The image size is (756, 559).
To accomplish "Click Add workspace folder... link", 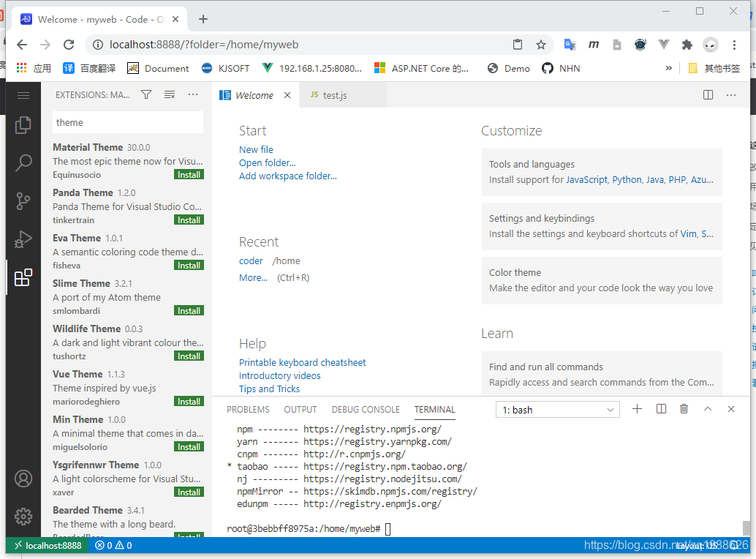I will (288, 176).
